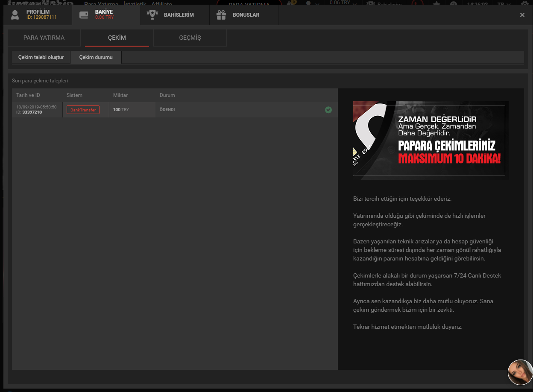Viewport: 533px width, 392px height.
Task: Click the Bonuslar gift box icon
Action: click(x=221, y=15)
